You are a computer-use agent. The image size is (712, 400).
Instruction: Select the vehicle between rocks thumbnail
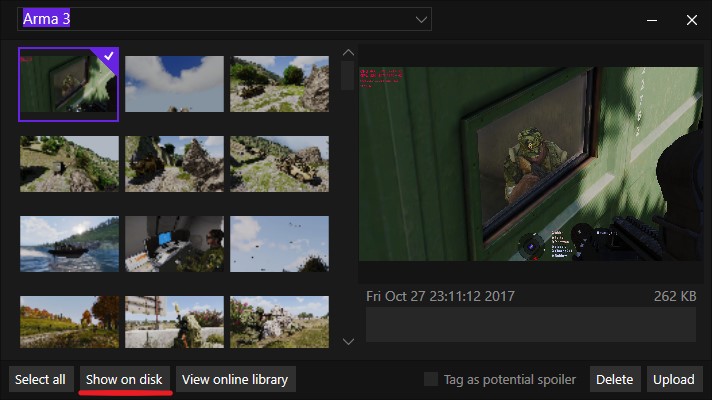[174, 164]
